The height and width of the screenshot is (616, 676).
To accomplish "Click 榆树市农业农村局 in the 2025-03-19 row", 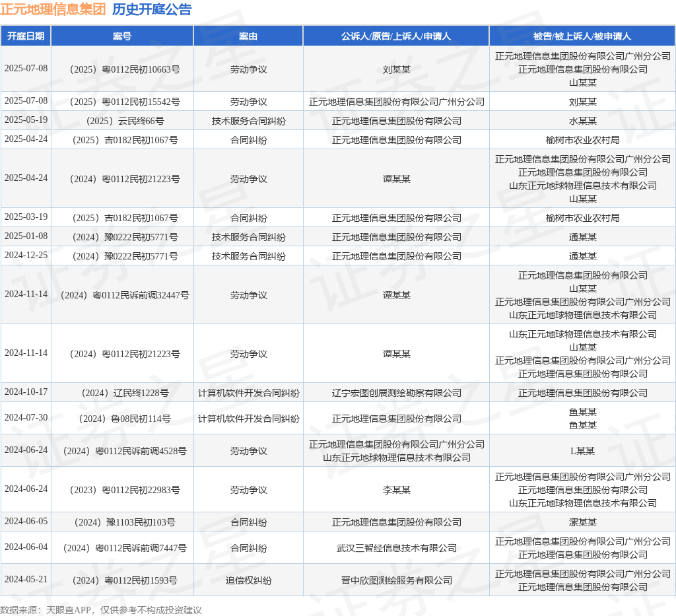I will (x=582, y=218).
